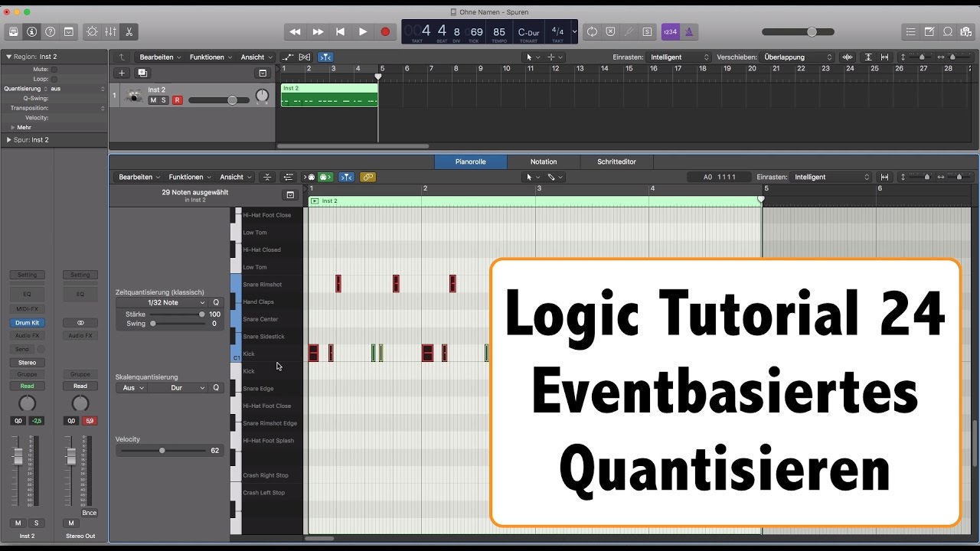
Task: Toggle Flex button in Tracks area
Action: (x=305, y=57)
